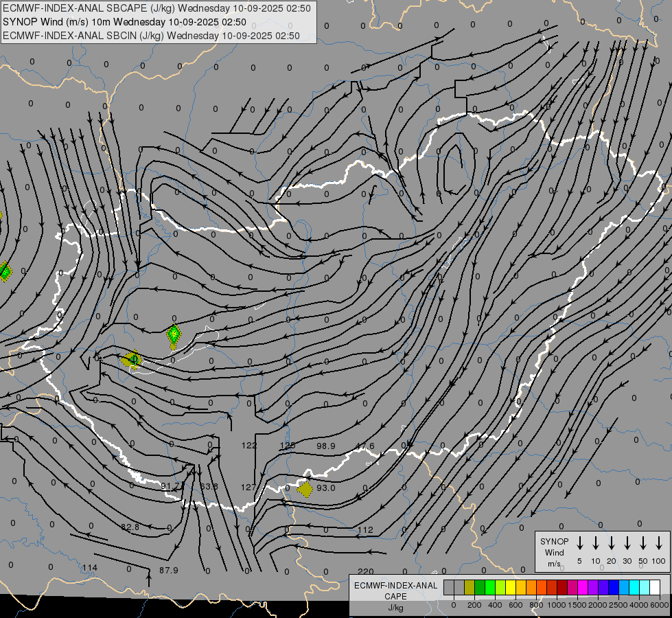Click the CAPE value 63.8
The width and height of the screenshot is (672, 618).
(209, 486)
